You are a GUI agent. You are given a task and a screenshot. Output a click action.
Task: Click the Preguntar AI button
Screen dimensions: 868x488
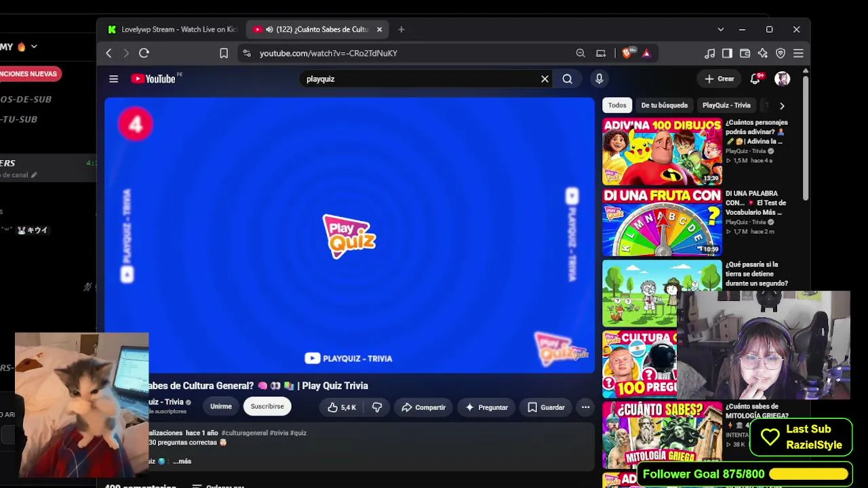(486, 407)
